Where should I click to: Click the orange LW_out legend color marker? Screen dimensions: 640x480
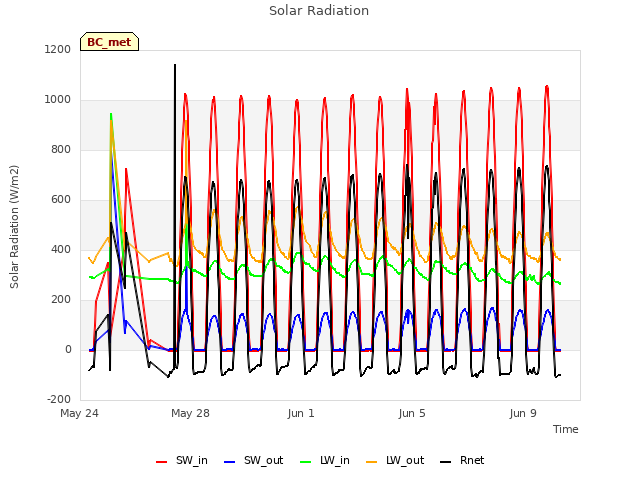(x=372, y=462)
